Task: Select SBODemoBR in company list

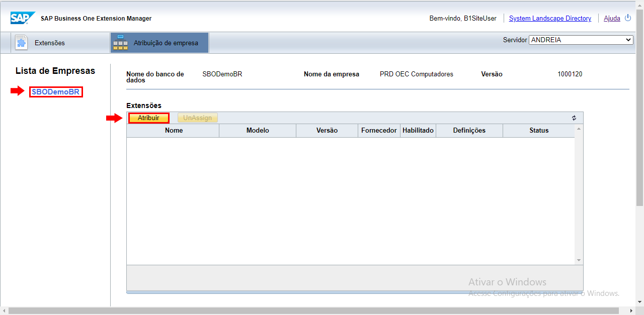Action: [55, 92]
